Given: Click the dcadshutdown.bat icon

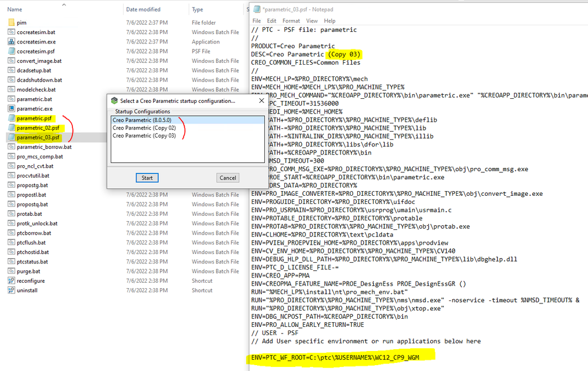Looking at the screenshot, I should click(11, 80).
